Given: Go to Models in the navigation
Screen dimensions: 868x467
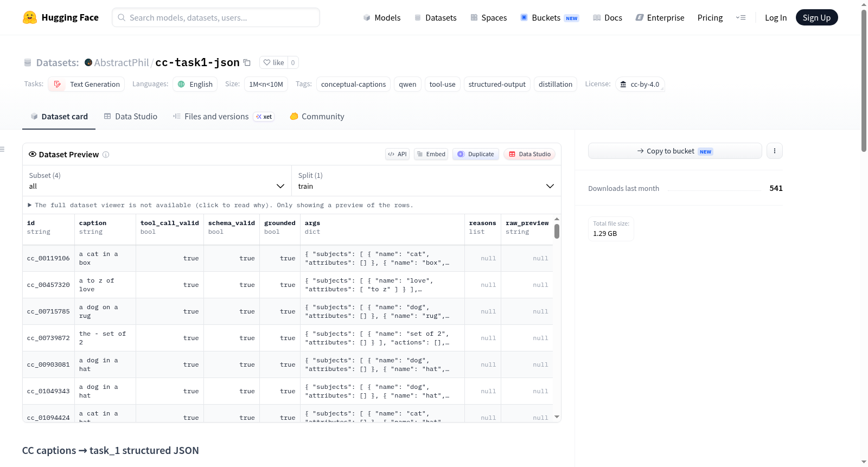Looking at the screenshot, I should coord(382,17).
